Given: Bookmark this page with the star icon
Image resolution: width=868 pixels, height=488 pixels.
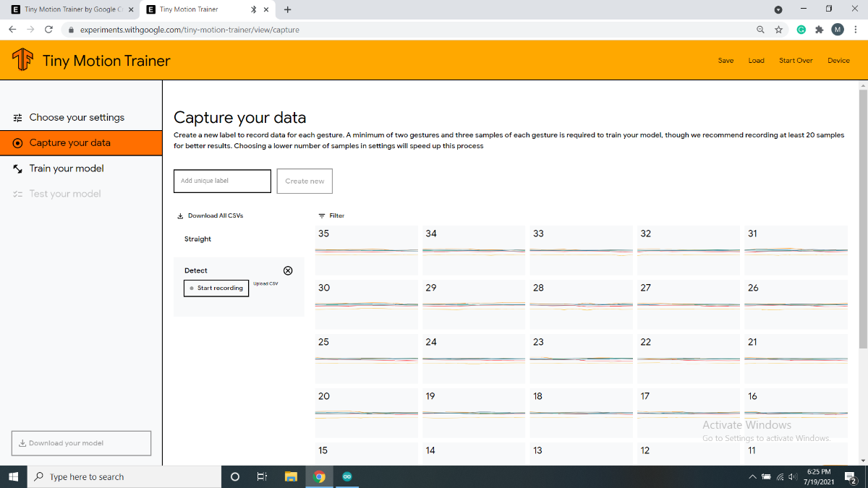Looking at the screenshot, I should pyautogui.click(x=779, y=30).
